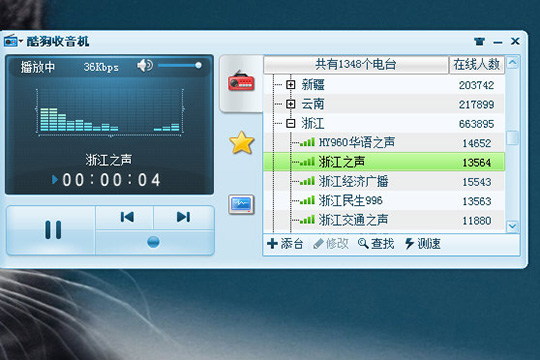The height and width of the screenshot is (360, 540).
Task: Click the 查找 search button
Action: pos(376,244)
